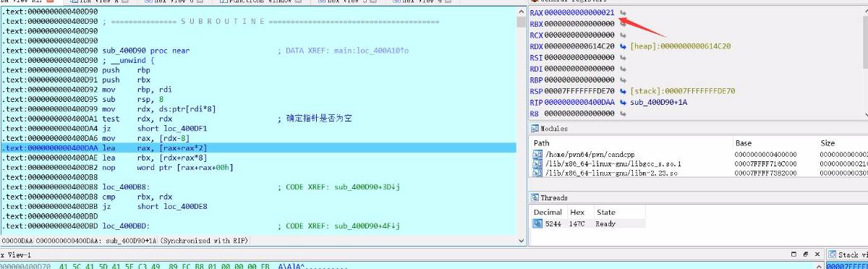Click the test rdx, rdx instruction

click(138, 118)
